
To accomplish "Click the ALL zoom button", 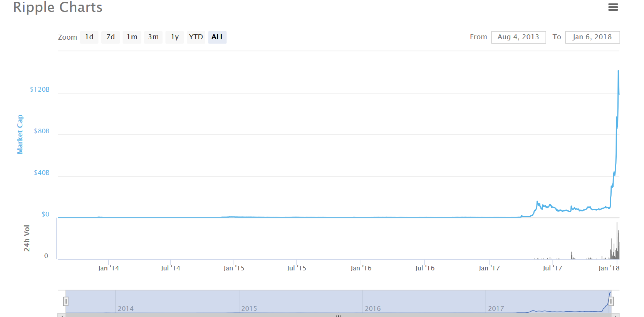I will click(x=217, y=37).
